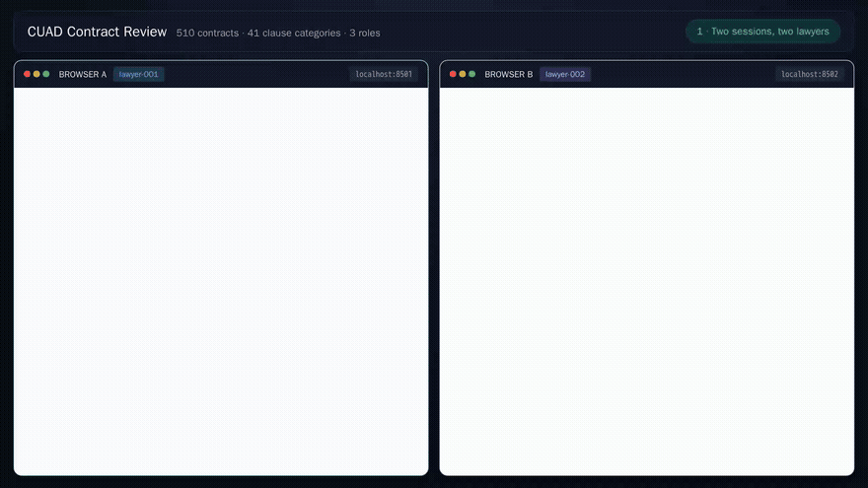Image resolution: width=868 pixels, height=488 pixels.
Task: Click Browser A yellow minimize dot
Action: 36,74
